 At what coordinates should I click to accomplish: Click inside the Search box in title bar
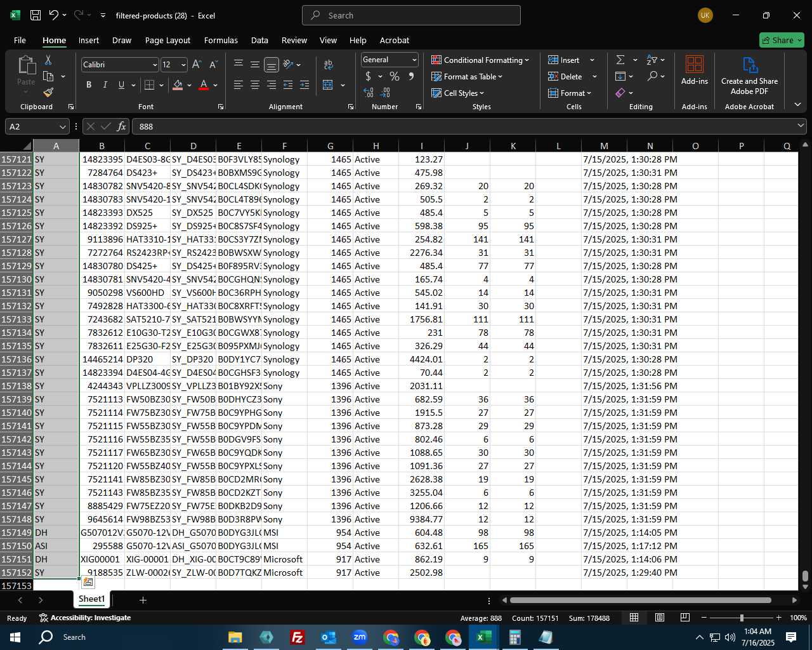411,15
